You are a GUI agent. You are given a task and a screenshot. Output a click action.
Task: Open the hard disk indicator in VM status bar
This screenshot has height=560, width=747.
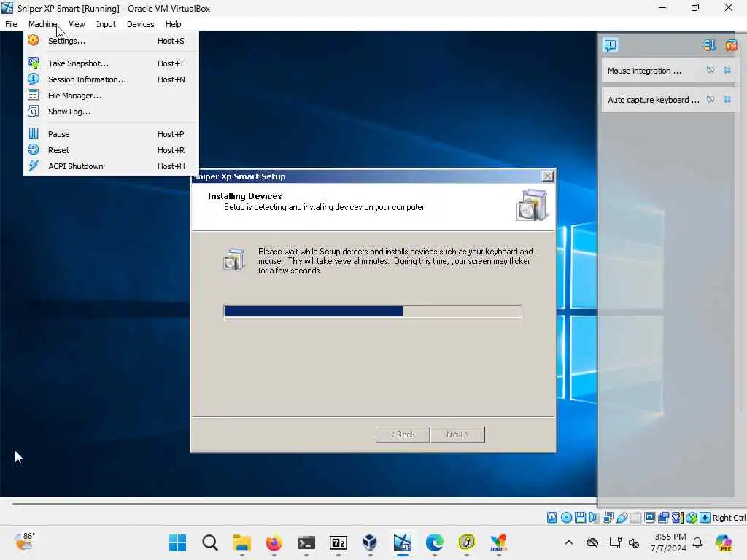551,518
